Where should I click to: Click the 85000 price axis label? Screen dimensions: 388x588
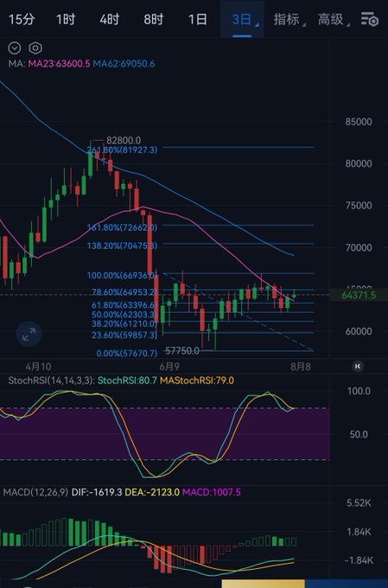(359, 122)
